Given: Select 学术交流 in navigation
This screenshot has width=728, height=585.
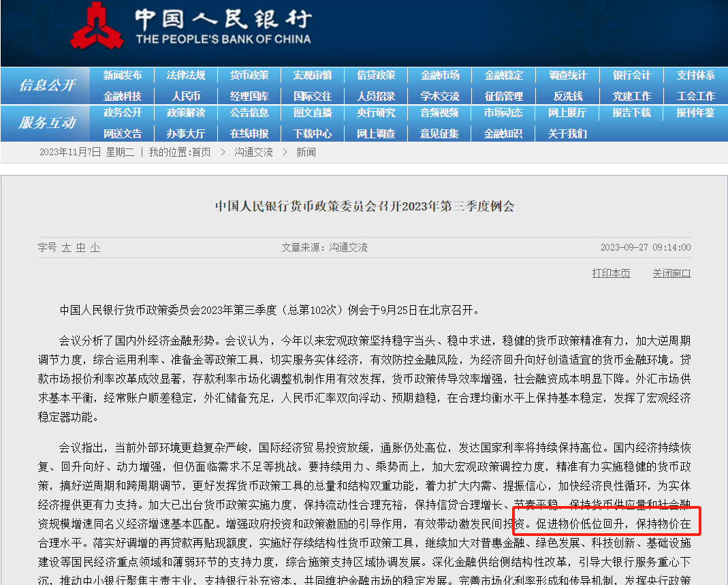Looking at the screenshot, I should click(440, 96).
